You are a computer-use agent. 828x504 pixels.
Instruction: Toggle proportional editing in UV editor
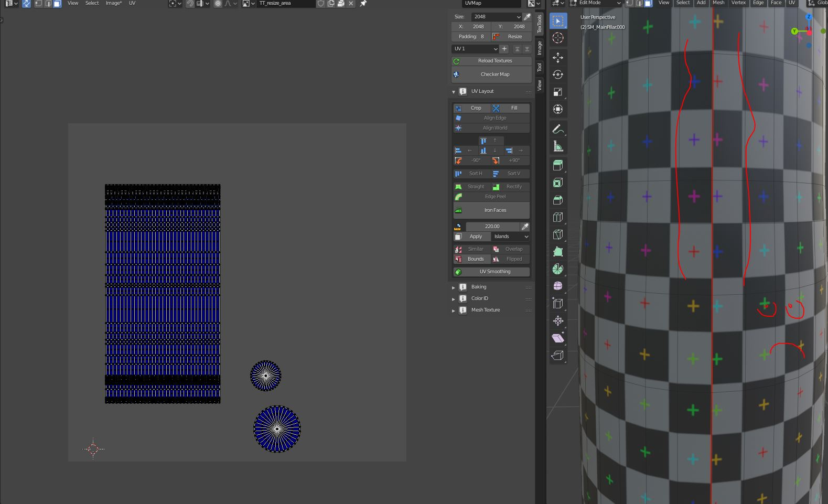click(218, 3)
